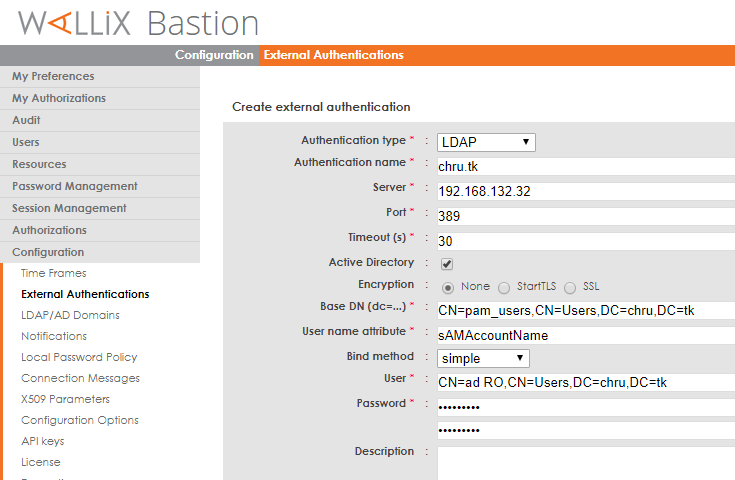Click the Base DN input field
This screenshot has height=480, width=735.
coord(585,310)
